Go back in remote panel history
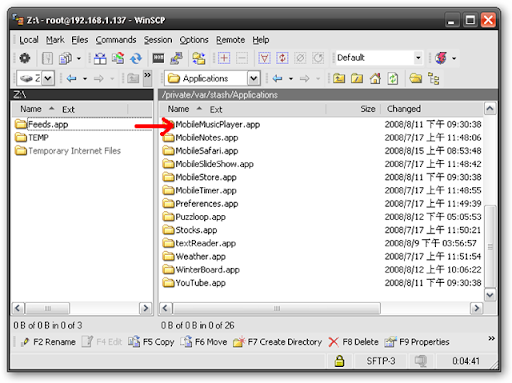This screenshot has height=383, width=512. pos(277,79)
